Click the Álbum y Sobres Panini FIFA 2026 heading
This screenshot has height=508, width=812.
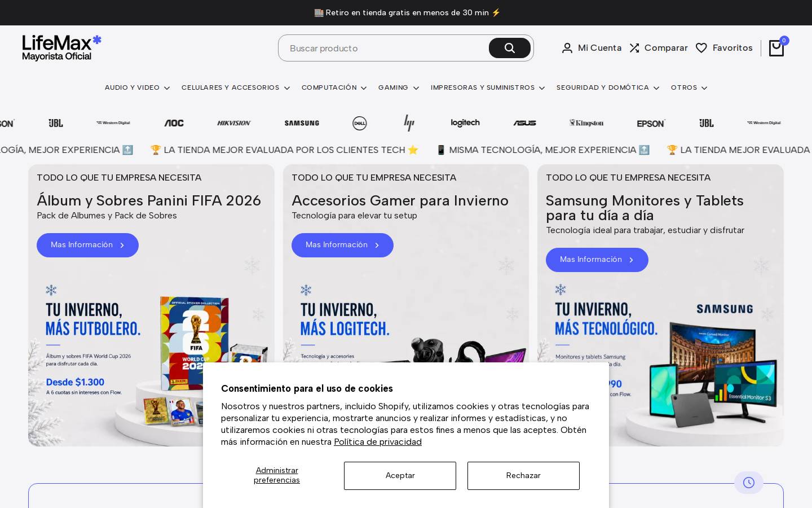(x=149, y=200)
